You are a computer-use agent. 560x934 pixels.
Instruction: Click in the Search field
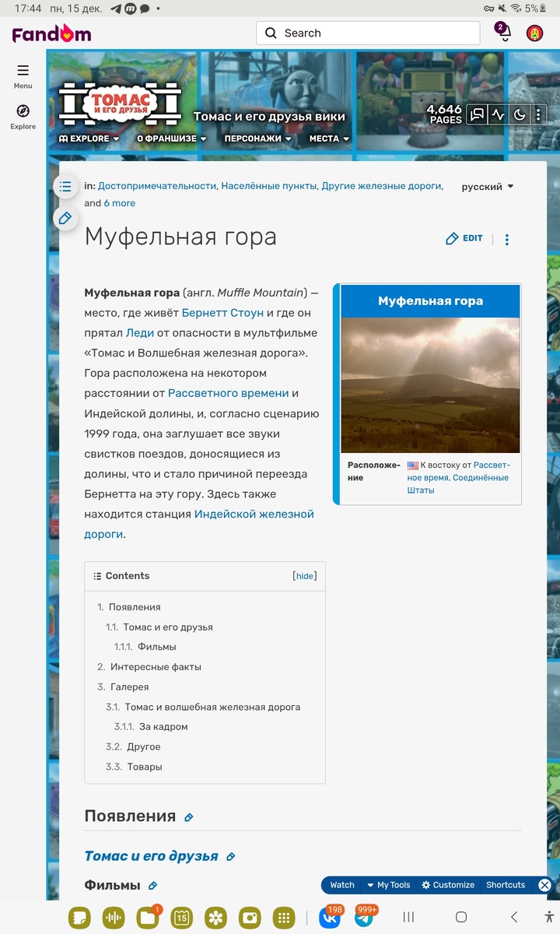pos(368,33)
